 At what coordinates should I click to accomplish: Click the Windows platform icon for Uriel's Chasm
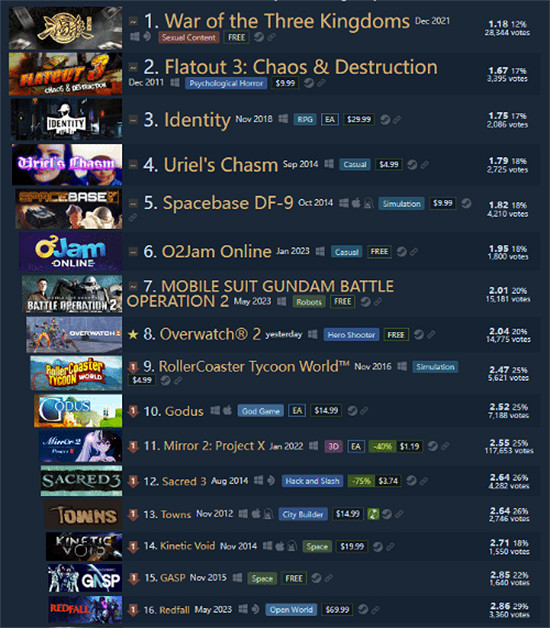point(329,164)
